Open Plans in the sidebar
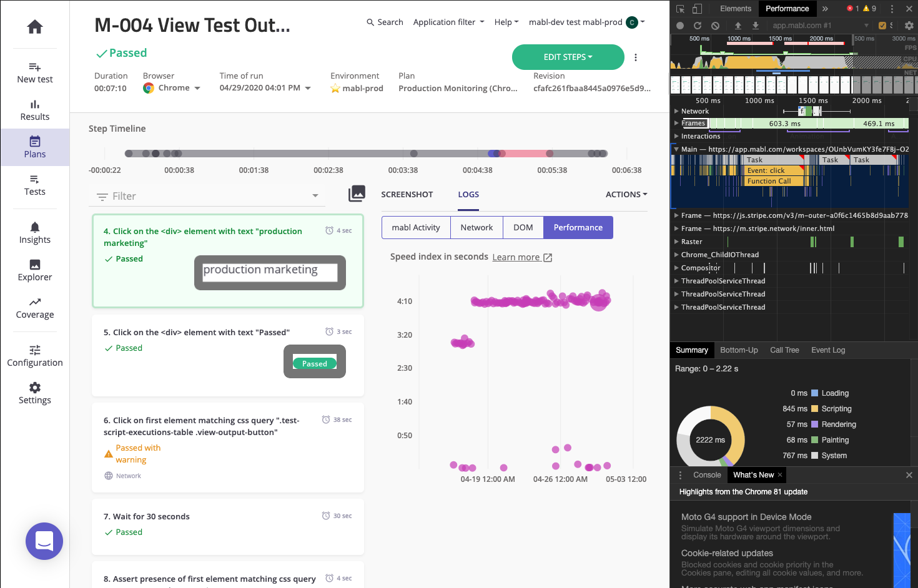This screenshot has width=918, height=588. click(x=35, y=147)
